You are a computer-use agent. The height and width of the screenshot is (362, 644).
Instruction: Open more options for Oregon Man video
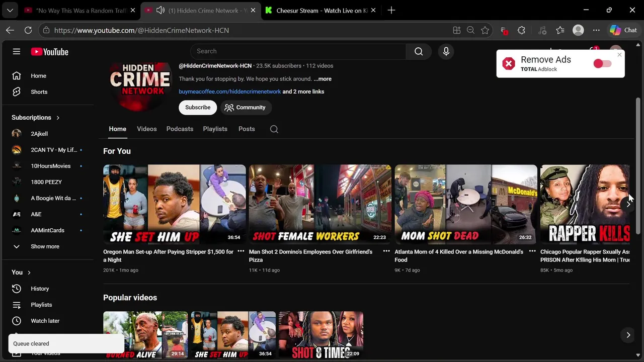pos(241,251)
